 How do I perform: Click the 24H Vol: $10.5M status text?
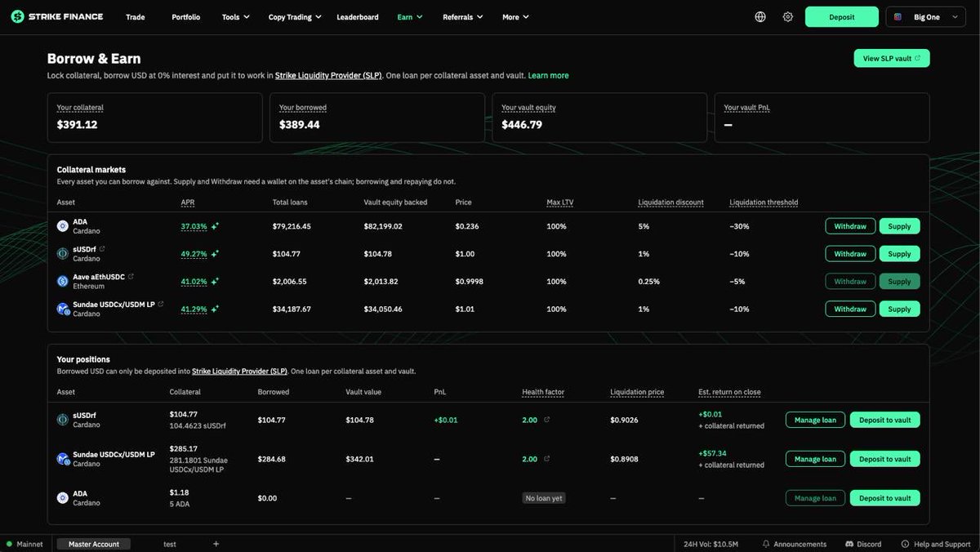710,544
